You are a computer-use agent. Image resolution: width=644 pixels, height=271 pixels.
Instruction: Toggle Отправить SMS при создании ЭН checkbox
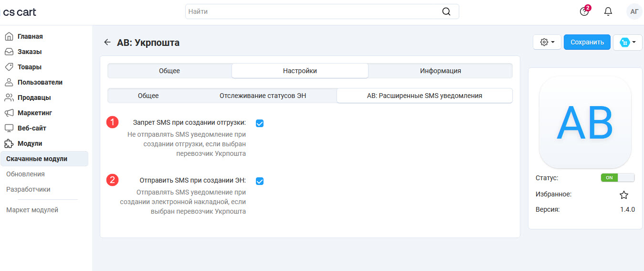(260, 181)
